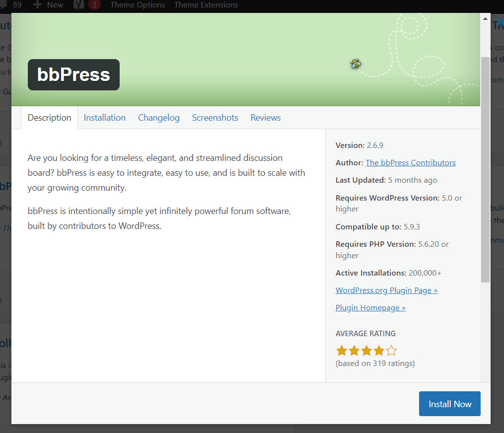The height and width of the screenshot is (433, 504).
Task: View the Screenshots tab
Action: (x=215, y=118)
